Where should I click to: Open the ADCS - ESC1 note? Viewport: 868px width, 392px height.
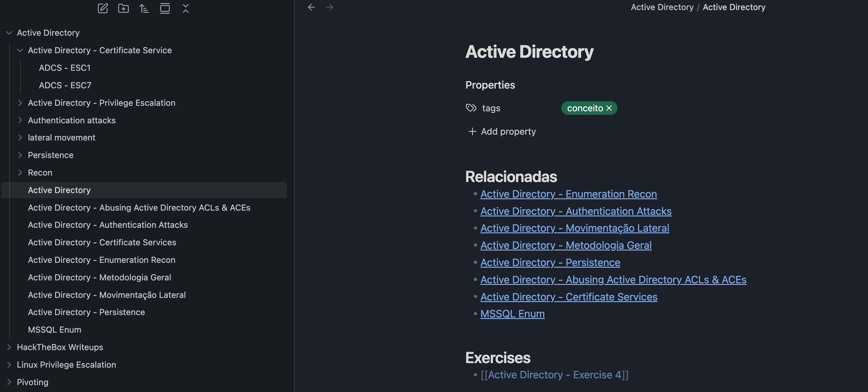click(65, 68)
